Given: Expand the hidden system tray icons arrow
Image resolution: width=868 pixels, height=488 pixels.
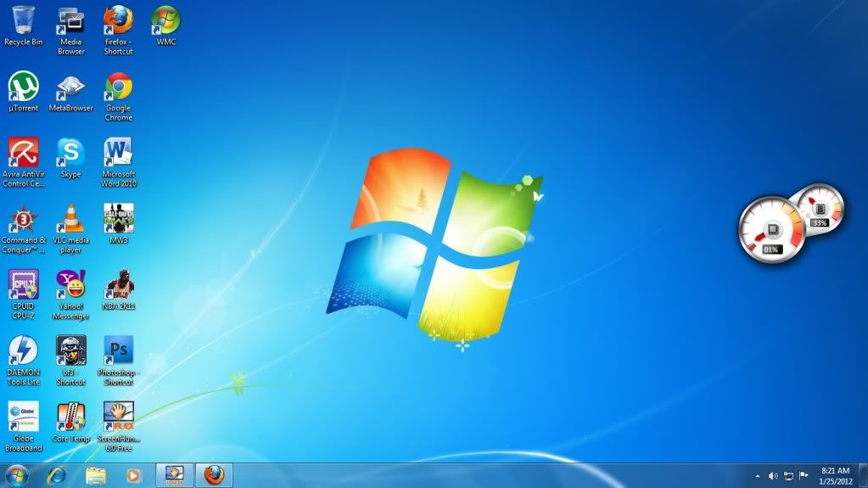Looking at the screenshot, I should coord(757,476).
